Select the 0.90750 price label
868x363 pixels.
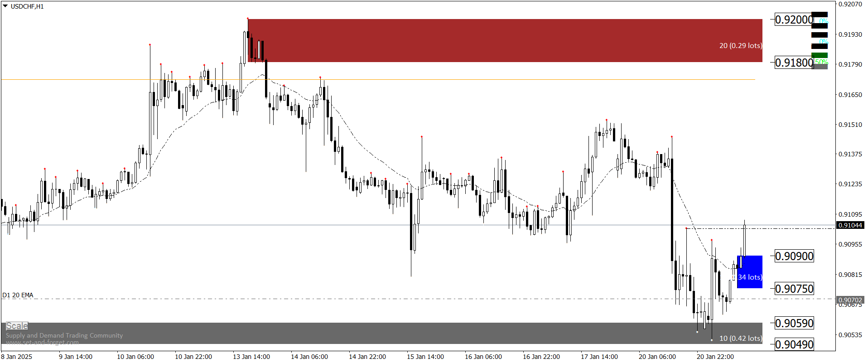tap(794, 289)
